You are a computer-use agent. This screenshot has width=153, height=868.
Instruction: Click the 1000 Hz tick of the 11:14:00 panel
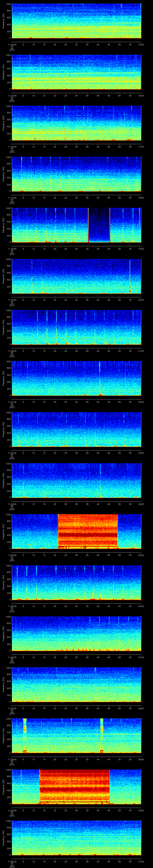[x=8, y=4]
